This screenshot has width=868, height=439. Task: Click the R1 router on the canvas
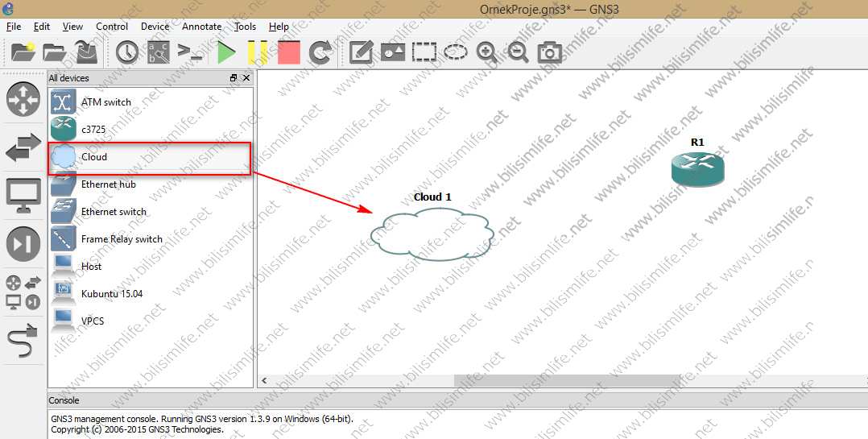(x=697, y=168)
